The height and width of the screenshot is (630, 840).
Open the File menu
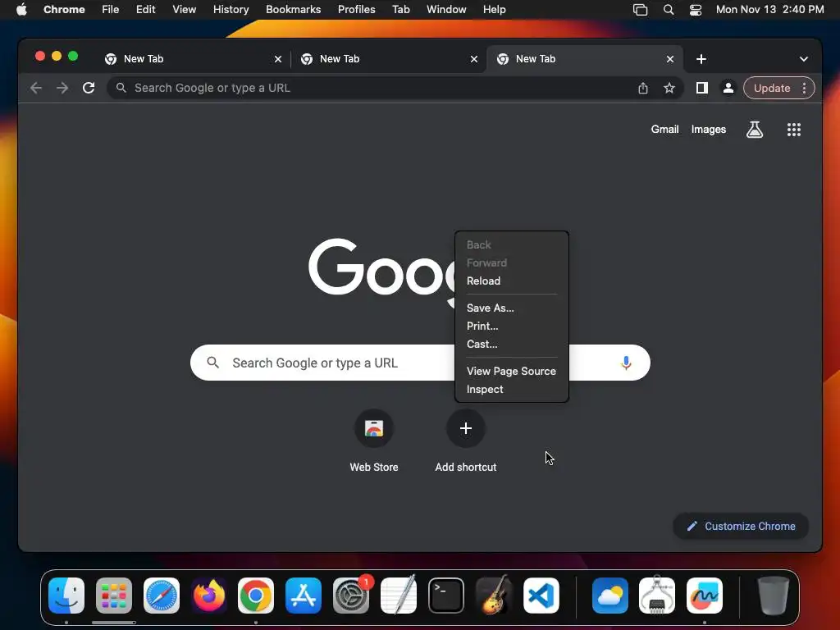click(111, 10)
